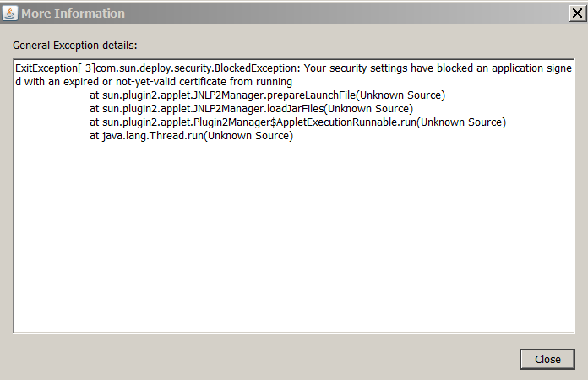Viewport: 588px width, 380px height.
Task: Click Unknown Source after prepareLaunchFile
Action: coord(400,95)
